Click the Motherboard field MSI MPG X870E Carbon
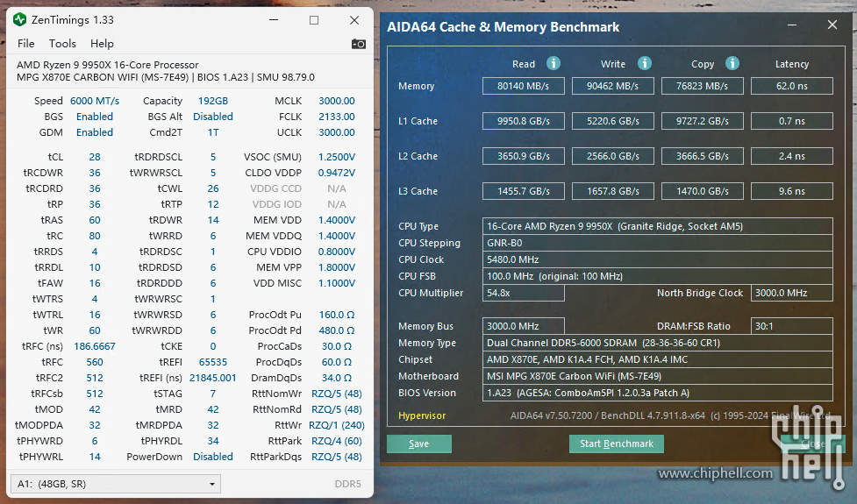The width and height of the screenshot is (857, 504). coord(658,376)
